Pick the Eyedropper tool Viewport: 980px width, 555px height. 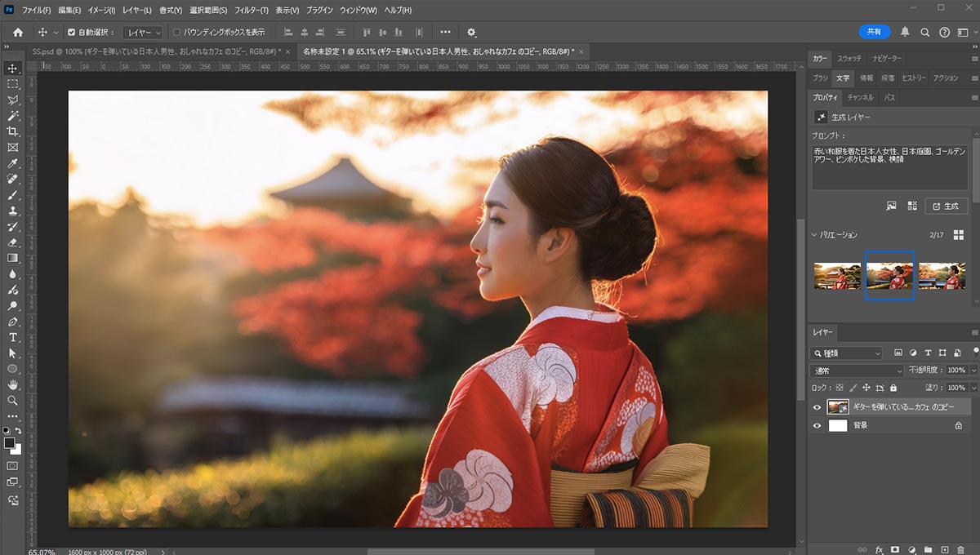13,162
